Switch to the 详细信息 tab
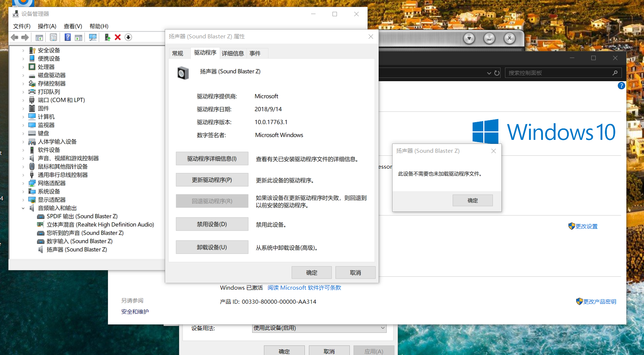 pyautogui.click(x=233, y=54)
